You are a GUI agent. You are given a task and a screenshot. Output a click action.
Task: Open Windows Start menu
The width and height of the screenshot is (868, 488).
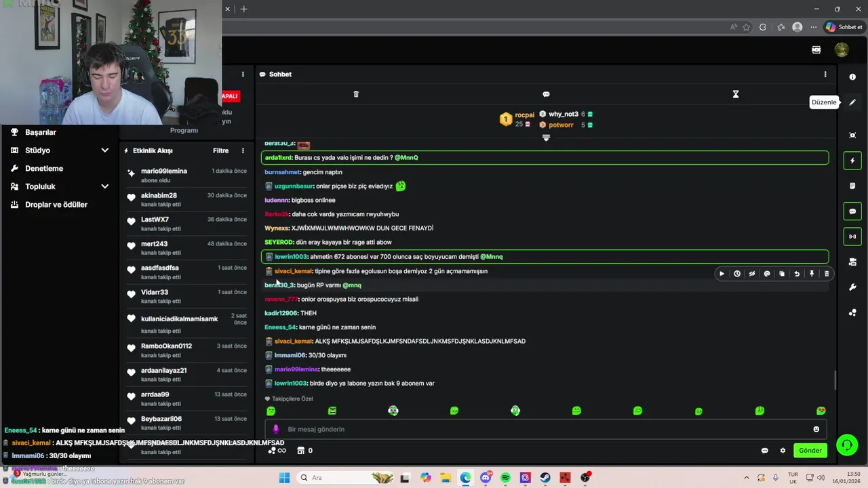click(x=284, y=478)
